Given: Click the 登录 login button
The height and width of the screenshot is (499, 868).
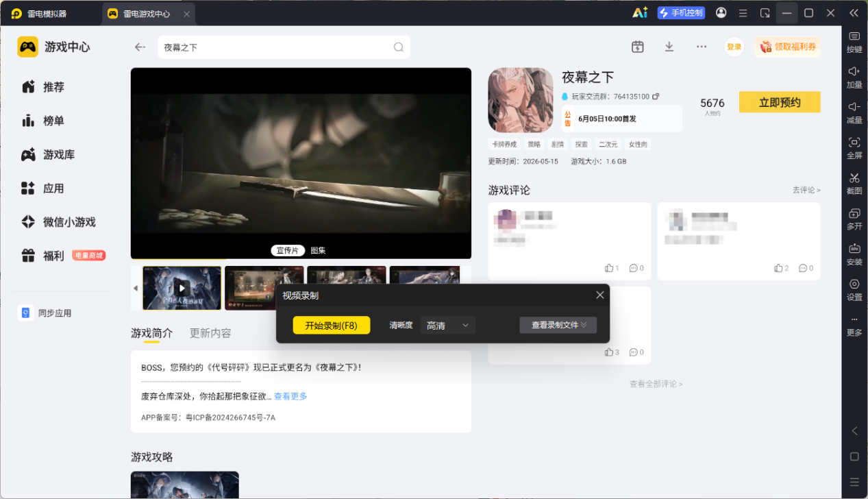Looking at the screenshot, I should tap(734, 47).
